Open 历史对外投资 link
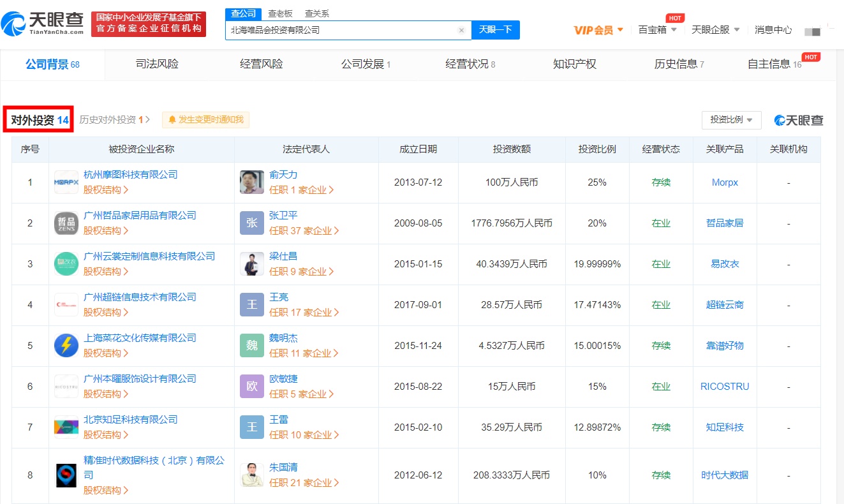 [115, 119]
